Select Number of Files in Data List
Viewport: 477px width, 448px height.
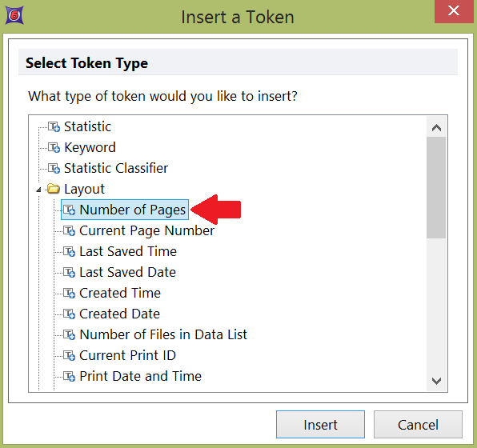pyautogui.click(x=163, y=334)
